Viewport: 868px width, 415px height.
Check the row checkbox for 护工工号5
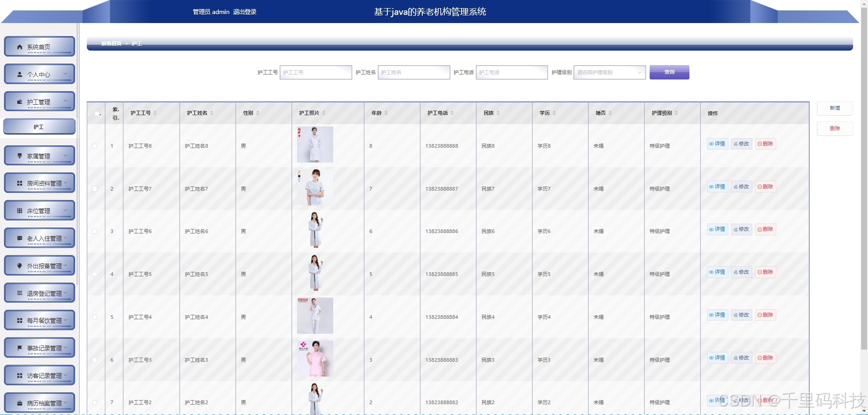click(x=94, y=274)
